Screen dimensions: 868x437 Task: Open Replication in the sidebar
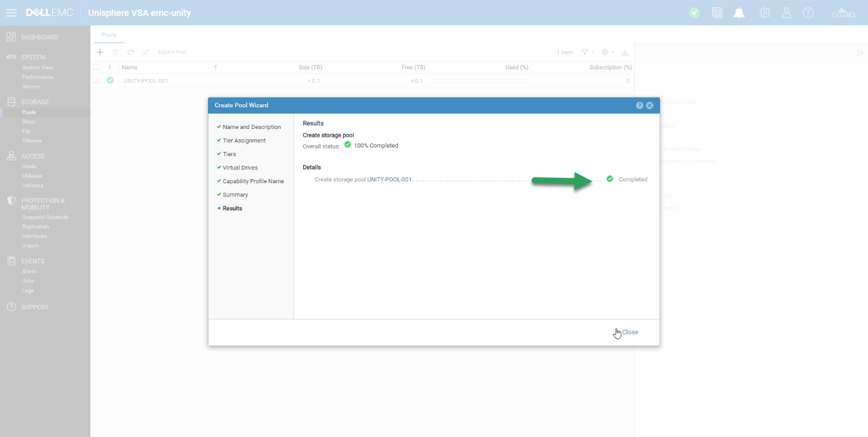coord(36,227)
